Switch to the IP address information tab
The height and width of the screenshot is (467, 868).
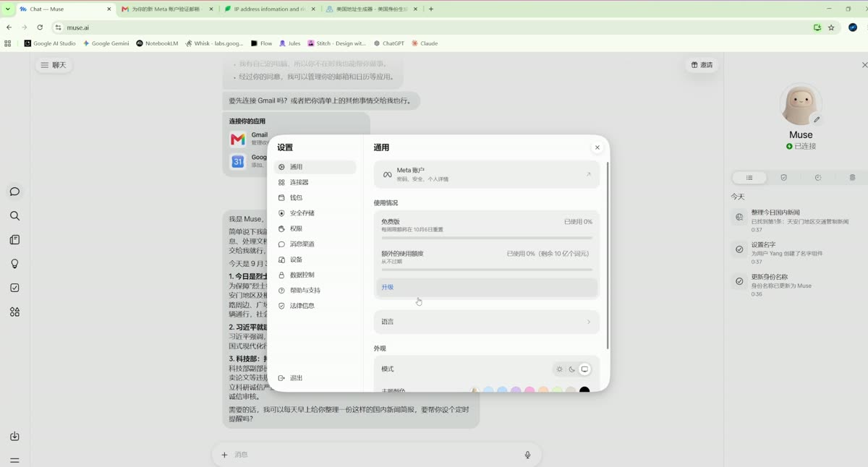tap(269, 9)
